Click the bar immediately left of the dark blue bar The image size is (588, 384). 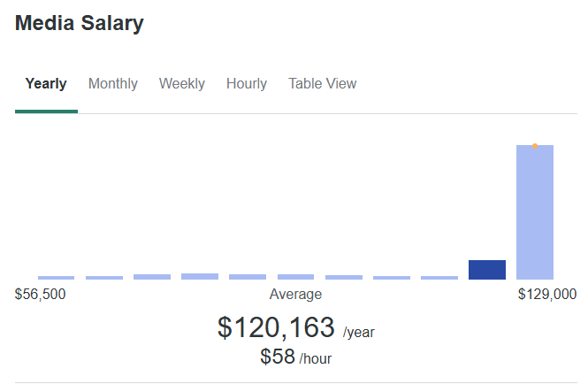[439, 278]
